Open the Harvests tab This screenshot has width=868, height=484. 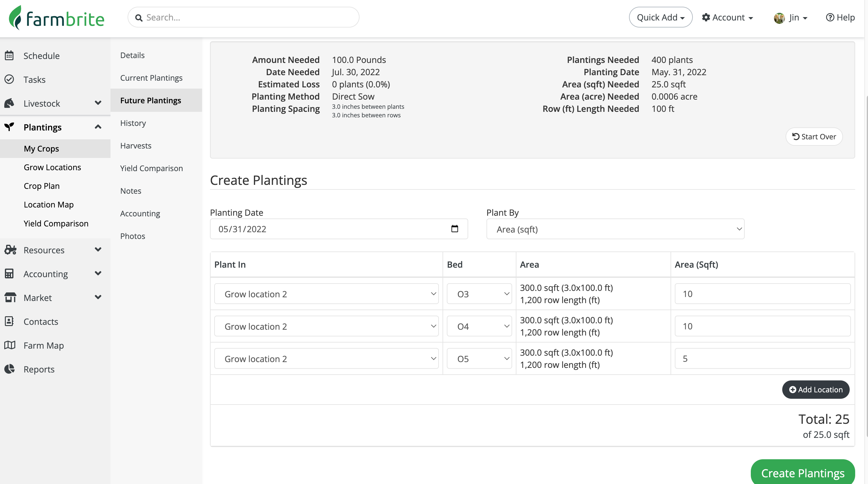tap(136, 145)
